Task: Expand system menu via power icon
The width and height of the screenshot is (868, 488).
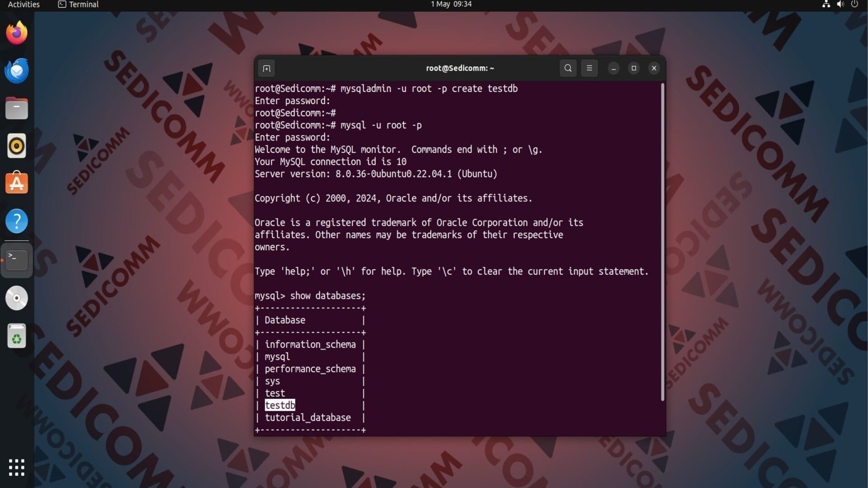Action: click(854, 5)
